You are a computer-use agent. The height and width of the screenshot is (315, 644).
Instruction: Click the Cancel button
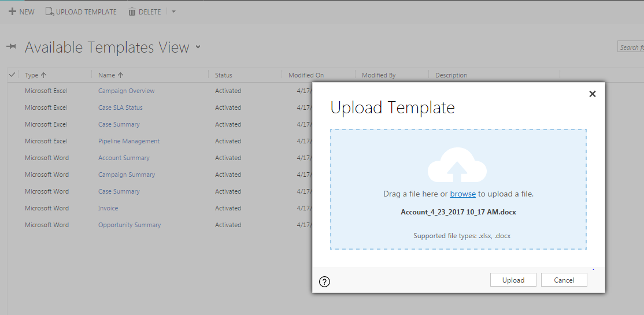click(564, 280)
